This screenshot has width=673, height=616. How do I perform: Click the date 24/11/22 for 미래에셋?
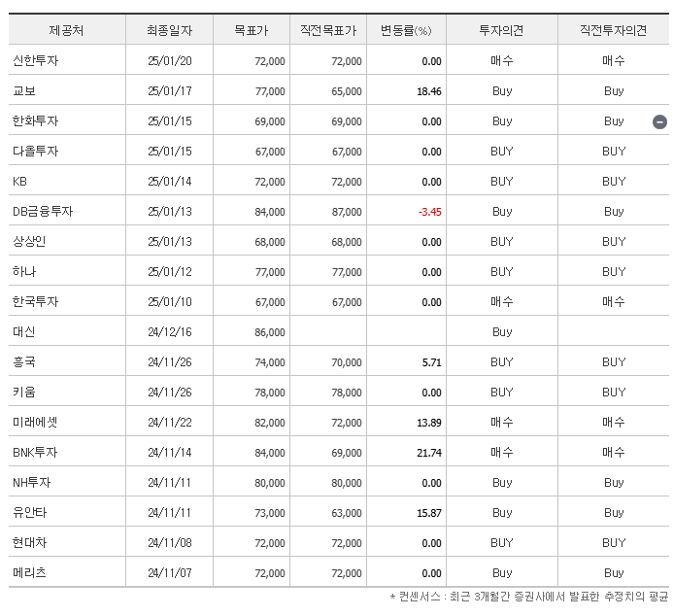[x=170, y=423]
